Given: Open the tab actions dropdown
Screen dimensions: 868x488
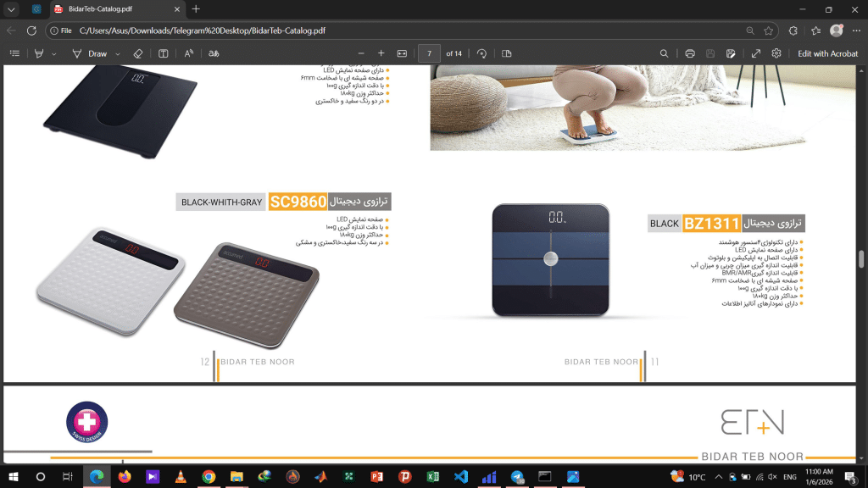Looking at the screenshot, I should point(11,9).
